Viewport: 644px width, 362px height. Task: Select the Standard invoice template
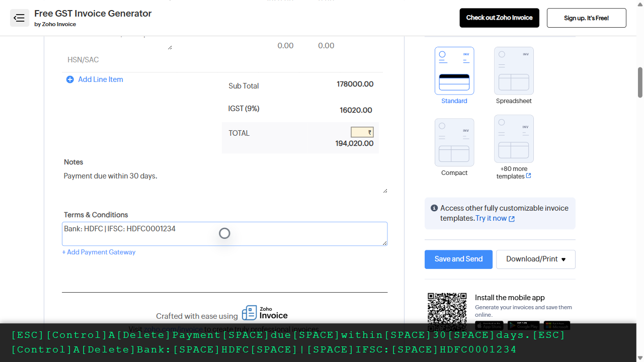pos(454,70)
